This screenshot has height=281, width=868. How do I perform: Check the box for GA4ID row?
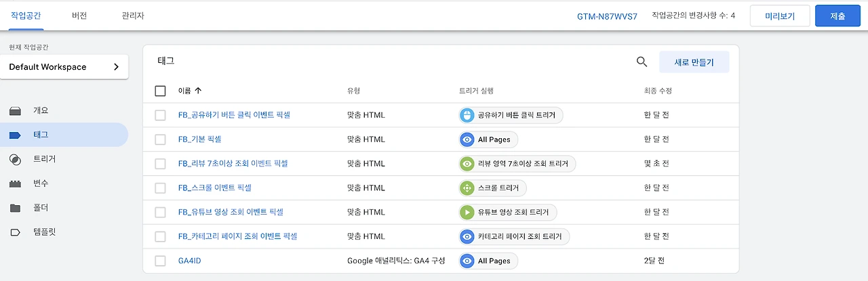coord(160,261)
